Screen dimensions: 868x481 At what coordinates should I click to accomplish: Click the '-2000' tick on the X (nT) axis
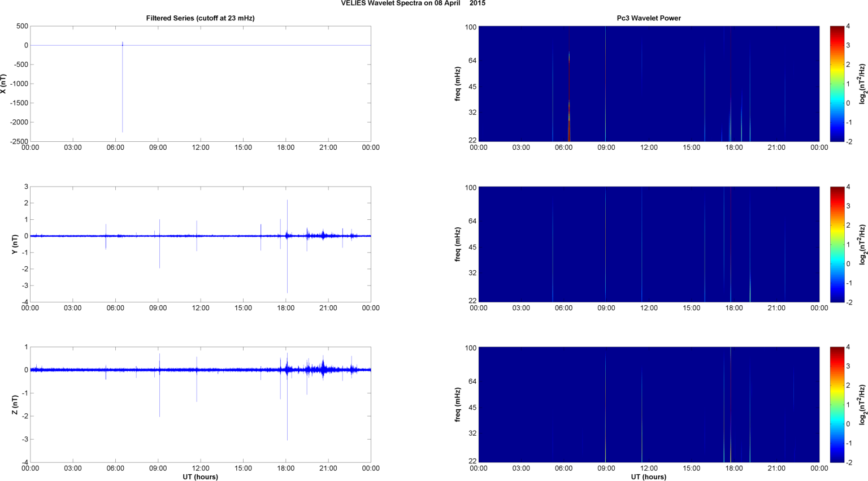[19, 122]
